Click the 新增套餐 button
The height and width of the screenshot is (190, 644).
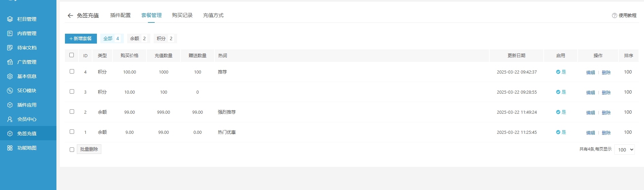click(81, 38)
